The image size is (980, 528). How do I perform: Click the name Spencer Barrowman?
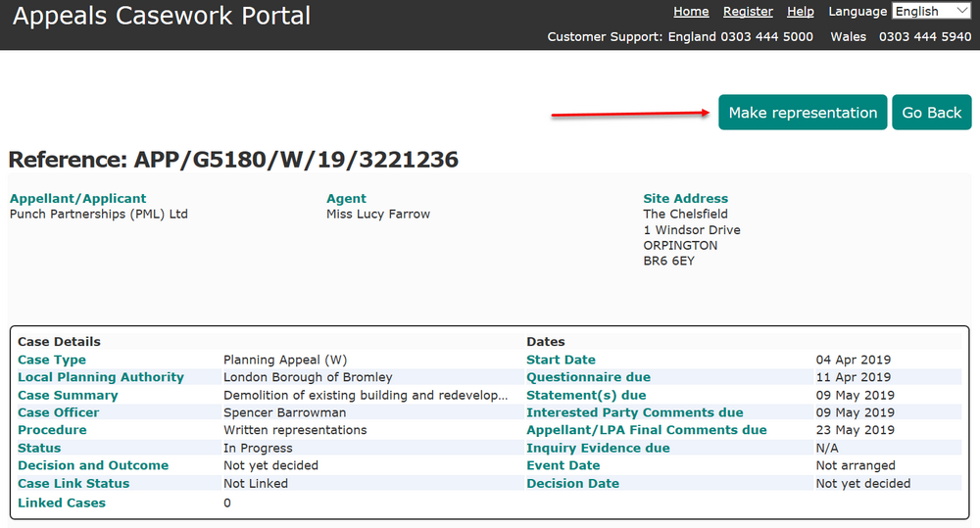(284, 412)
